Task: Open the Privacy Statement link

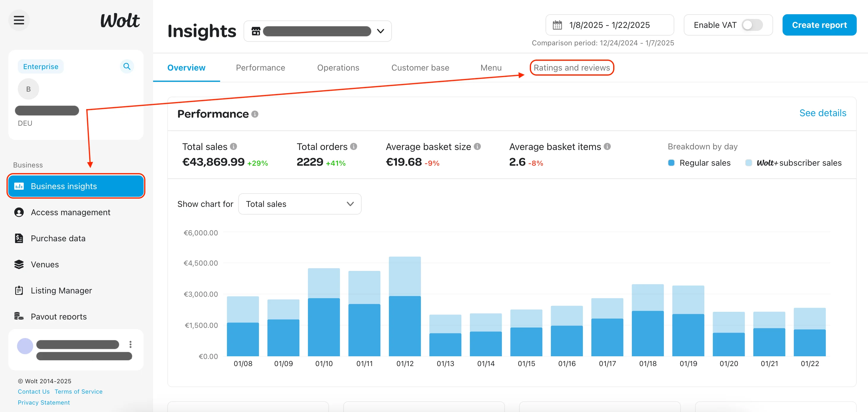Action: [x=44, y=403]
